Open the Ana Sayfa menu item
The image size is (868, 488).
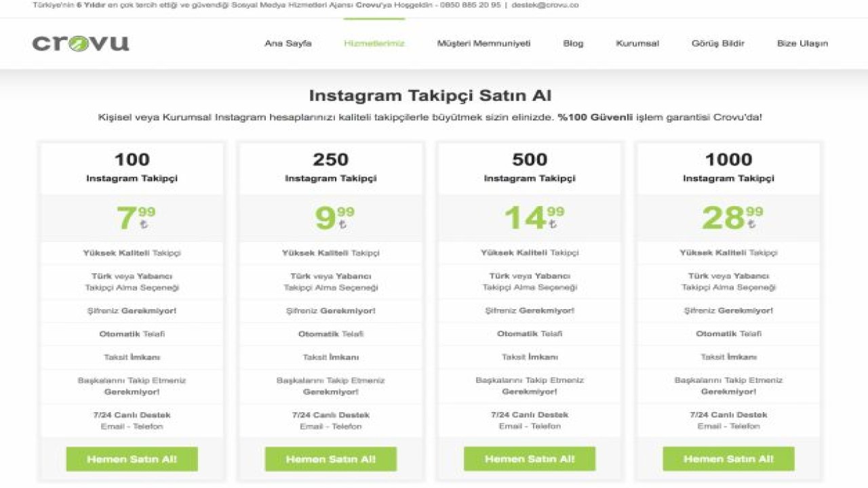pyautogui.click(x=288, y=43)
